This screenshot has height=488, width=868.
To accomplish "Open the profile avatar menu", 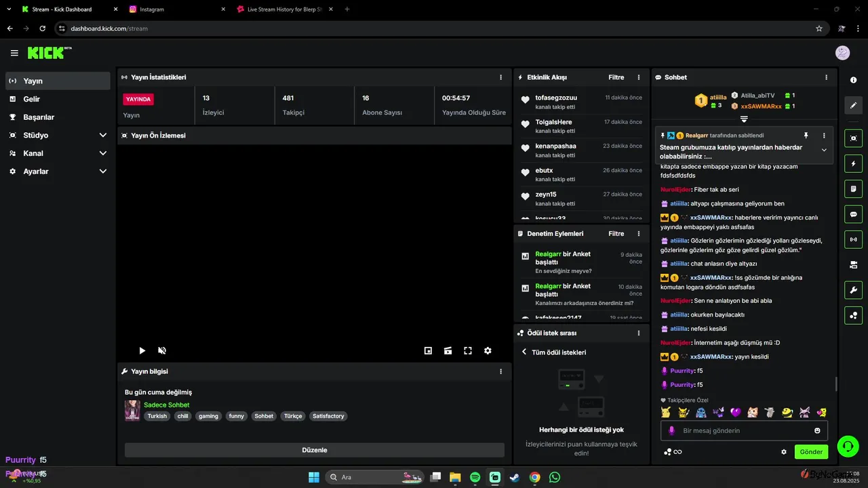I will (x=842, y=53).
